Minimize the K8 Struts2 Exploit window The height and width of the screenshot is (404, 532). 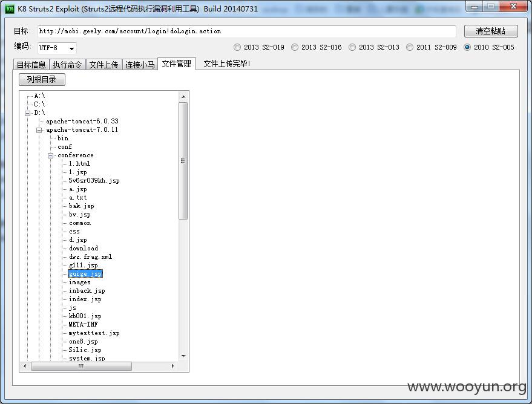(x=475, y=7)
